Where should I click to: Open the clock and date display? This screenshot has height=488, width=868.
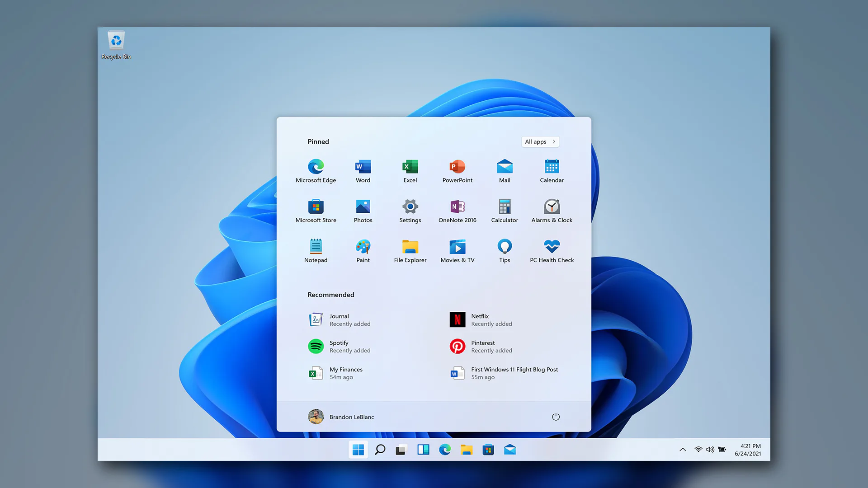click(x=748, y=450)
